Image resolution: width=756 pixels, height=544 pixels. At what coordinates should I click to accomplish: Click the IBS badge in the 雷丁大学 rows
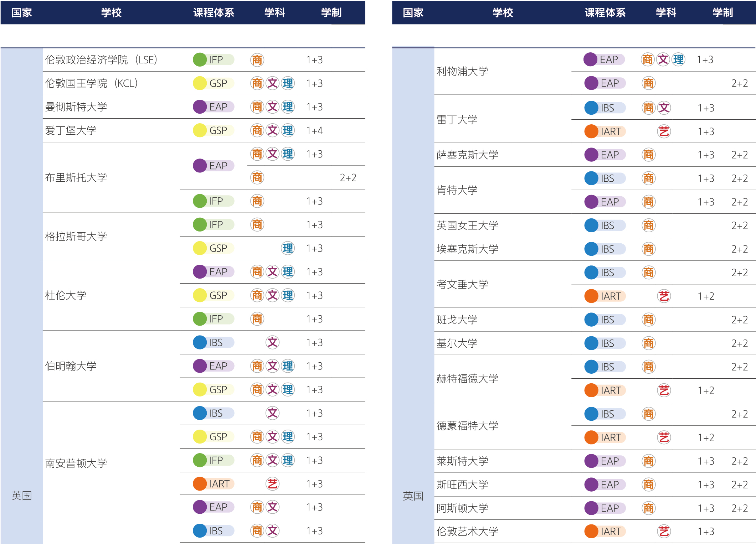605,108
